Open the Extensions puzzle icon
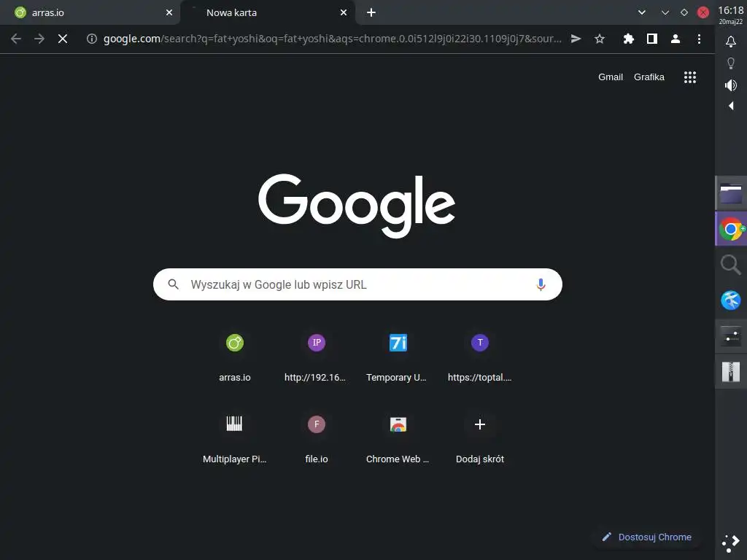 click(628, 39)
